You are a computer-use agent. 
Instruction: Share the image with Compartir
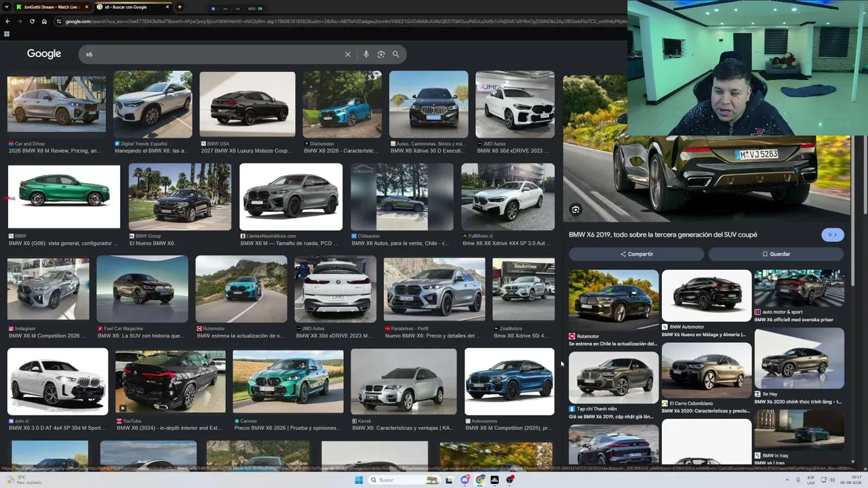636,254
